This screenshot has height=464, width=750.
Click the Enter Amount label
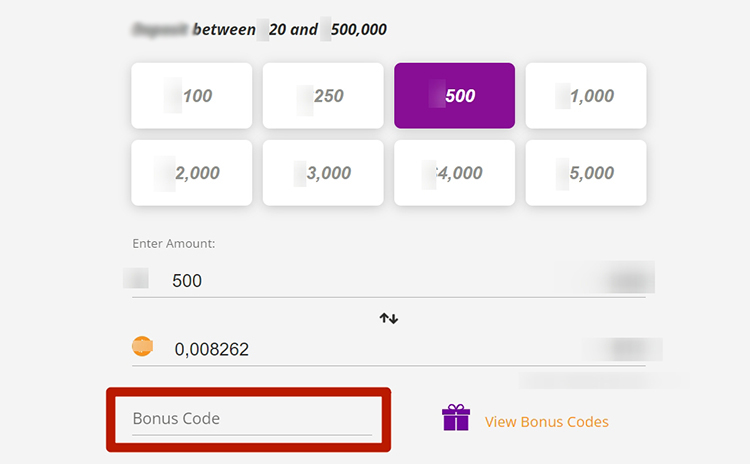pos(174,243)
